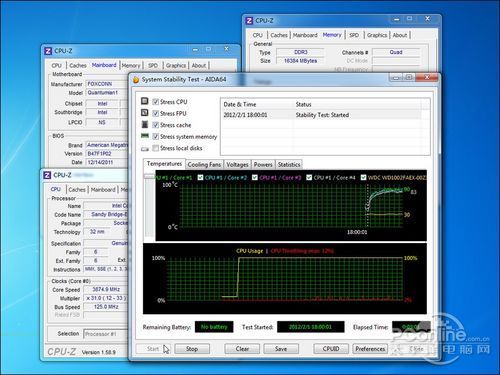Click the No battery indicator
The height and width of the screenshot is (375, 500).
coord(214,327)
